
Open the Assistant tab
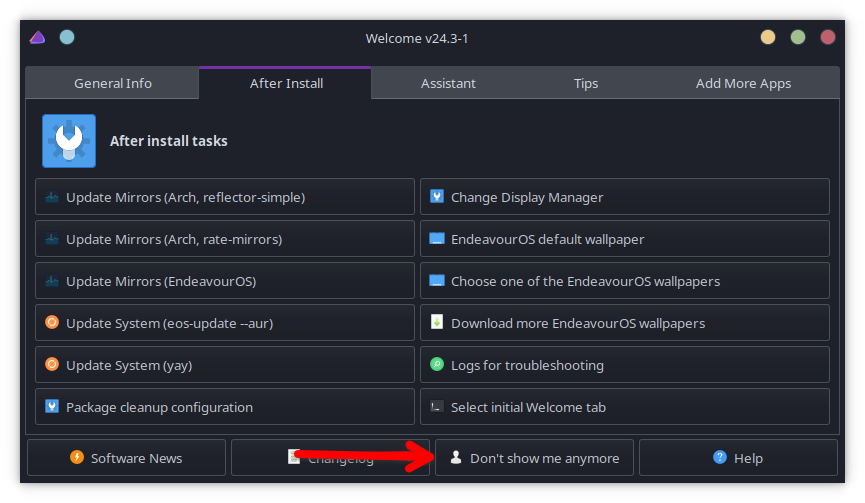pyautogui.click(x=448, y=83)
